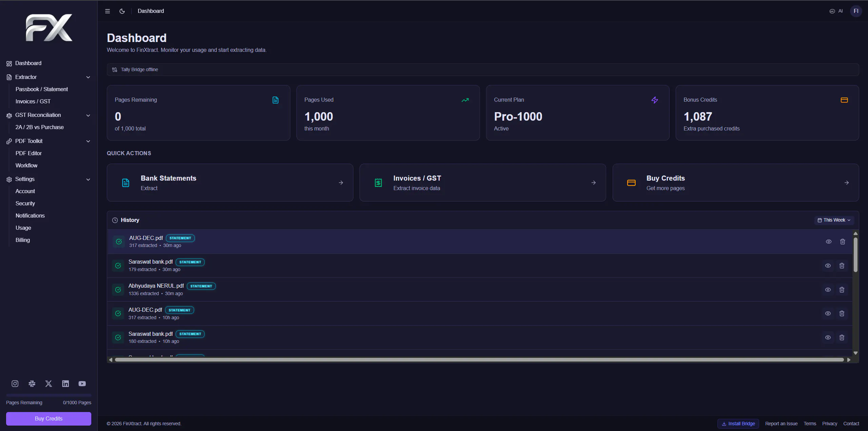Delete Saraswat bank.pdf 180 extracted entry
868x431 pixels.
[842, 338]
